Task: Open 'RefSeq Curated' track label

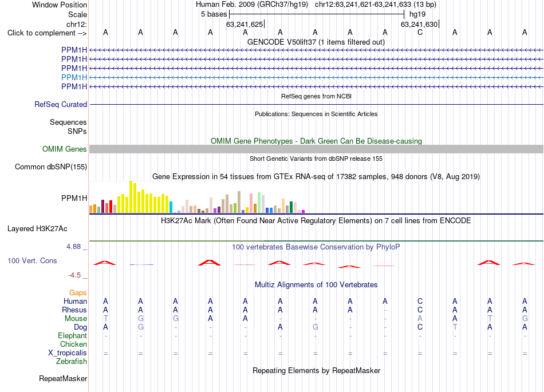Action: click(x=61, y=104)
